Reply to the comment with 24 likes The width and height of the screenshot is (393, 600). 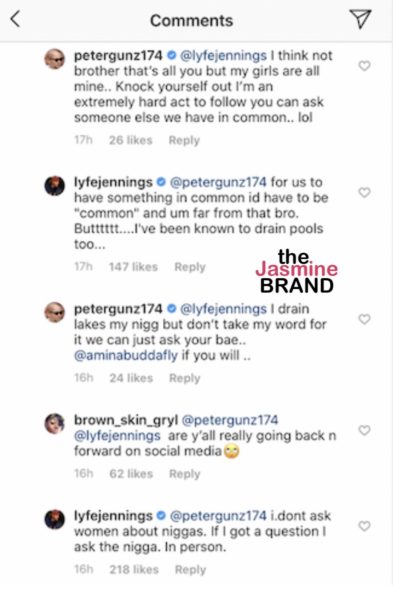pos(184,378)
